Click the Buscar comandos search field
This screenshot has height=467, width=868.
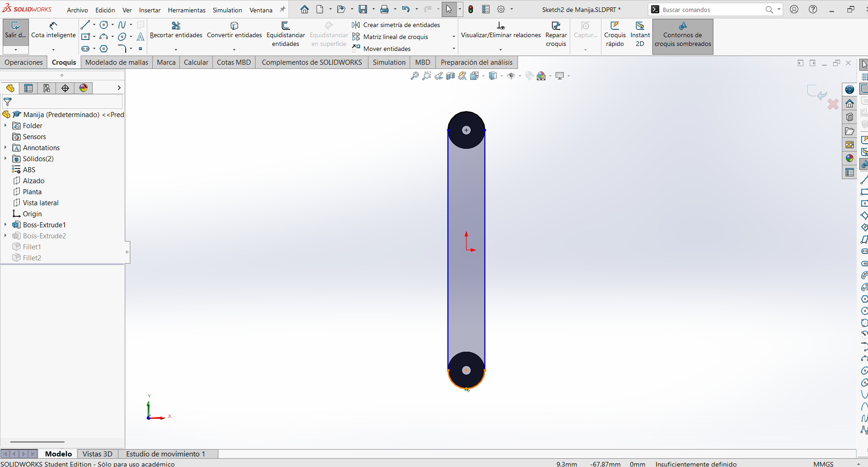[x=712, y=10]
